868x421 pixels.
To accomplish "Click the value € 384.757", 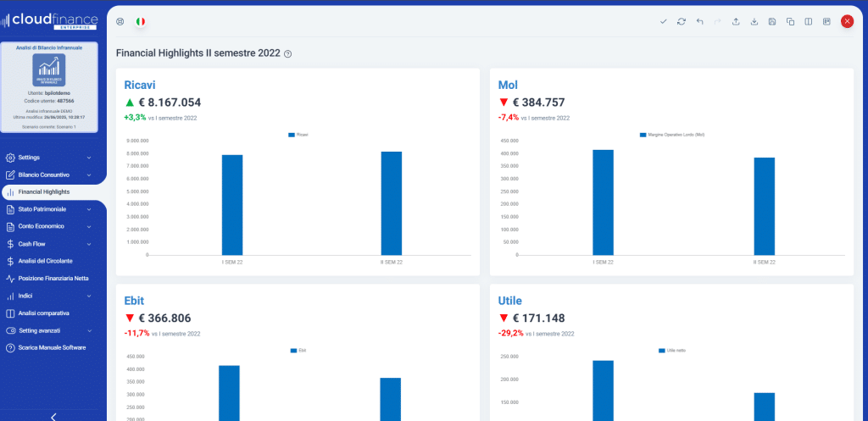I will 538,102.
